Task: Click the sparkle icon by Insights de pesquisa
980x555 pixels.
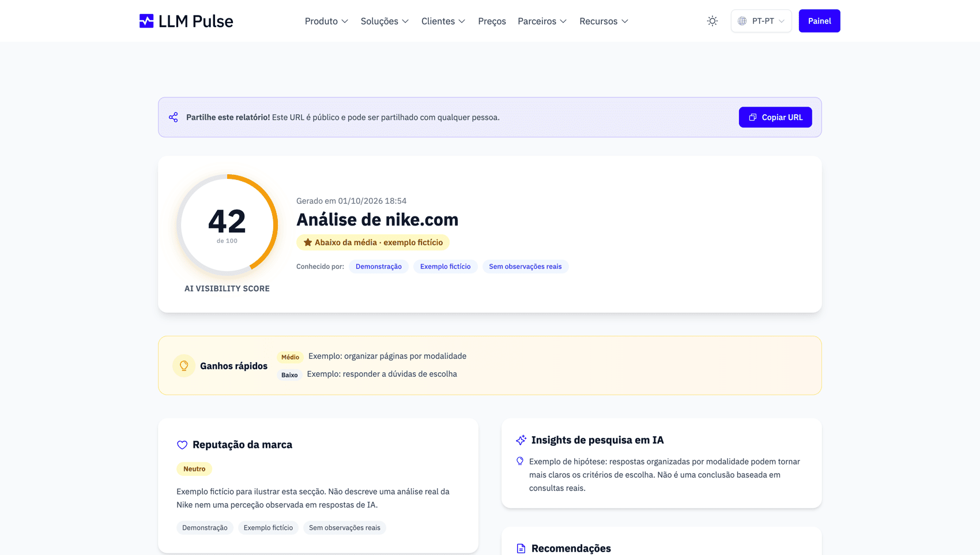Action: tap(521, 440)
